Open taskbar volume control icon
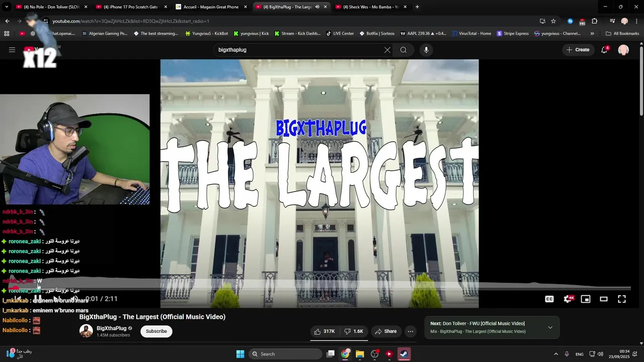The image size is (644, 362). pos(600,354)
